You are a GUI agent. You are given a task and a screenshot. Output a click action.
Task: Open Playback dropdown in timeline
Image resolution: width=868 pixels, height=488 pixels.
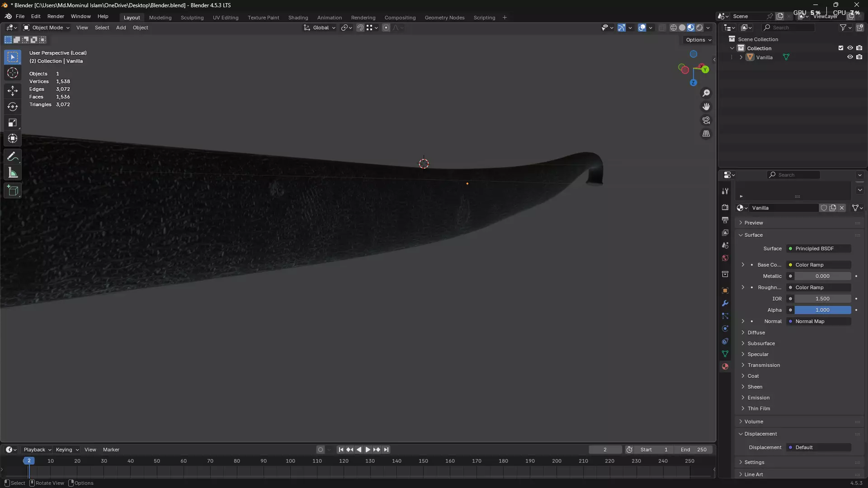(37, 450)
